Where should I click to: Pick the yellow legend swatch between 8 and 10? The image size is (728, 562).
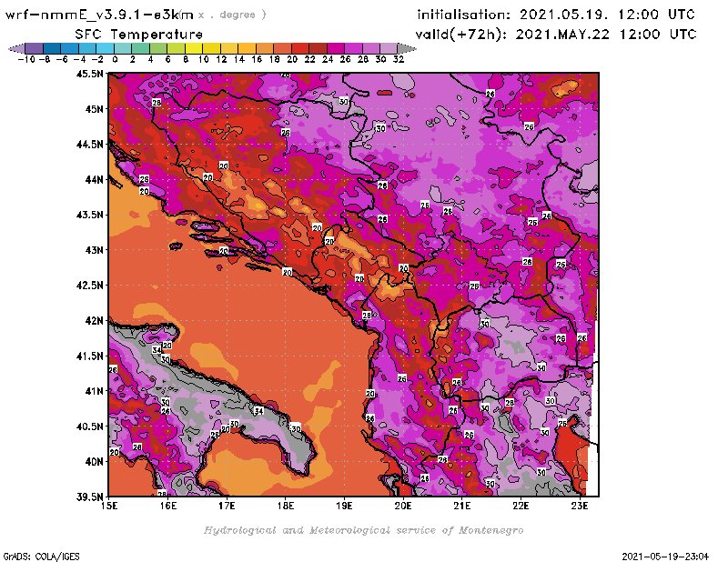(x=194, y=48)
